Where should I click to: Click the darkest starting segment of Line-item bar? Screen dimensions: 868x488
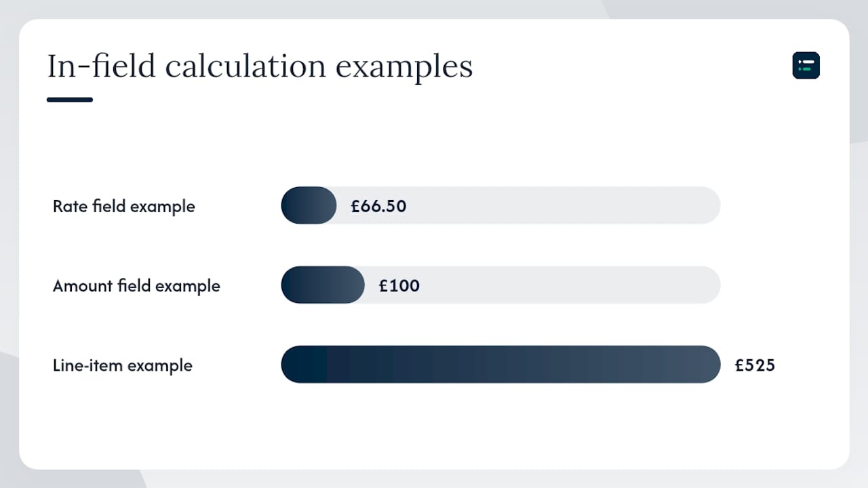click(x=304, y=365)
